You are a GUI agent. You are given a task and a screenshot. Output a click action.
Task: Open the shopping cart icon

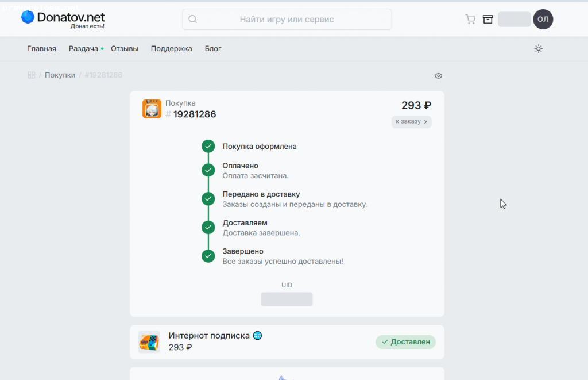click(470, 19)
